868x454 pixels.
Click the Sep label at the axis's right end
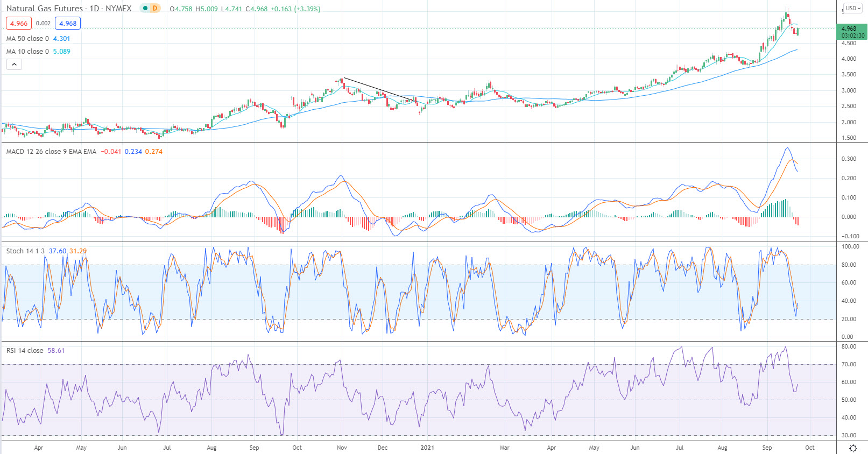coord(767,448)
